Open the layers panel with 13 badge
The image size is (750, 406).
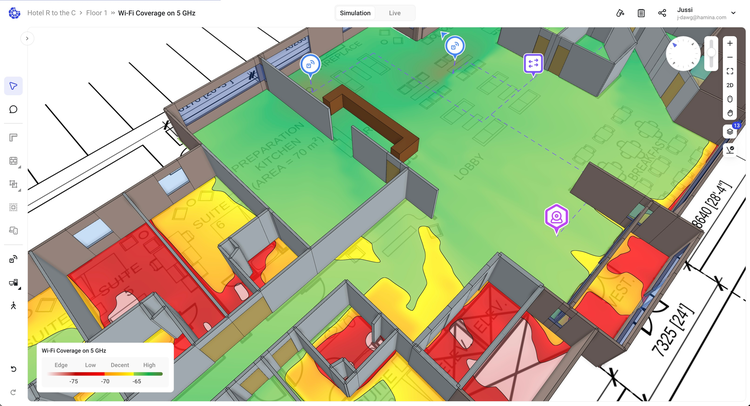(x=730, y=131)
